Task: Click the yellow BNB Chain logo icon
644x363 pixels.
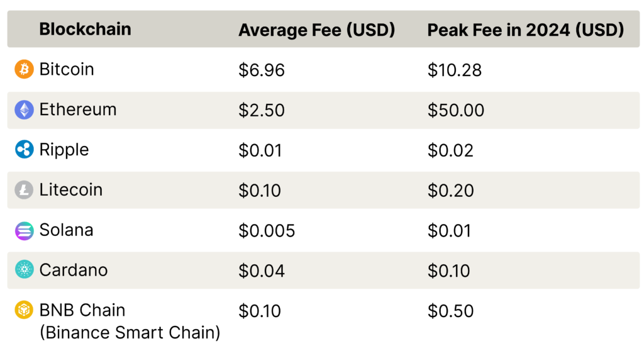Action: [25, 310]
